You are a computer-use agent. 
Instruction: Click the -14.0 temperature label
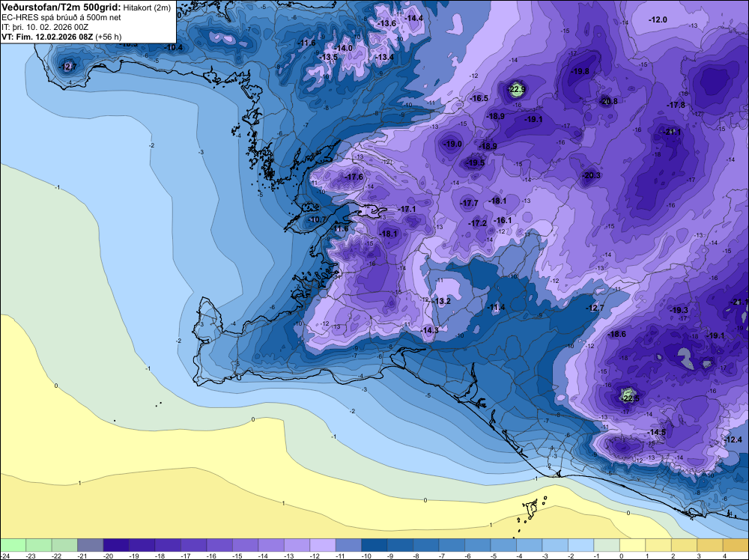(344, 48)
